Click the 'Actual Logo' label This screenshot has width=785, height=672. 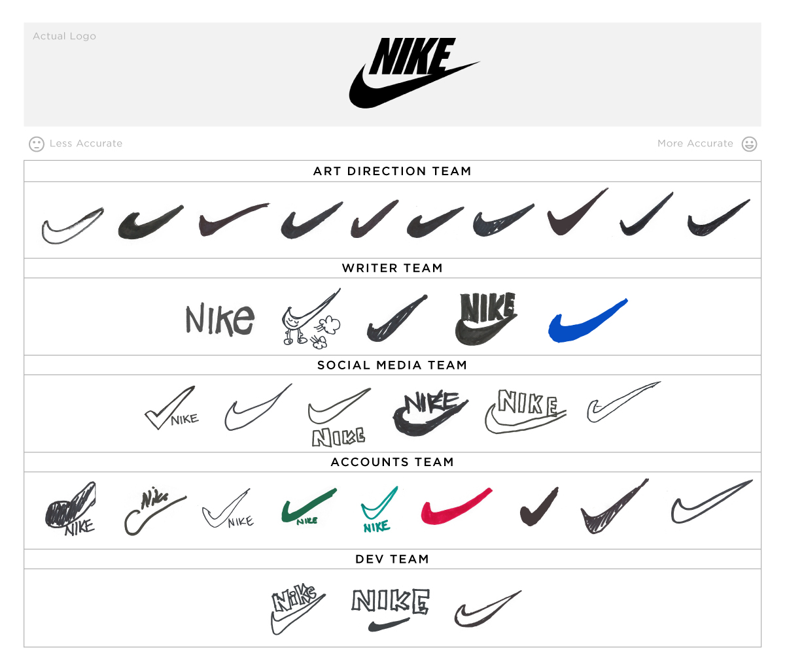tap(65, 37)
